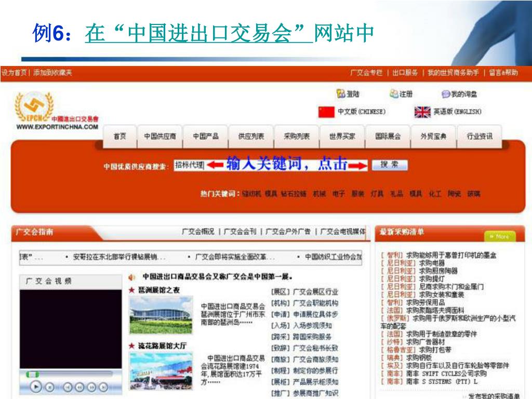Image resolution: width=532 pixels, height=399 pixels.
Task: Open 广交会专栏 top link
Action: pos(366,73)
